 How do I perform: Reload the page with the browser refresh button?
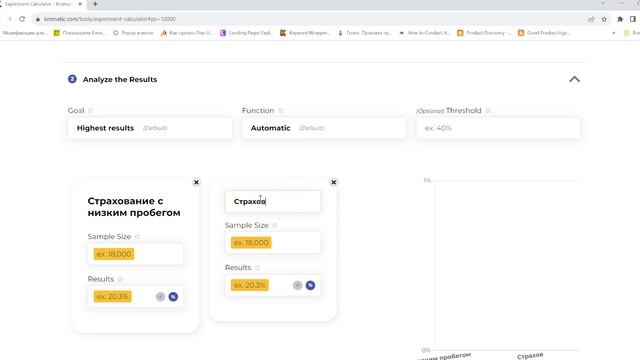22,19
